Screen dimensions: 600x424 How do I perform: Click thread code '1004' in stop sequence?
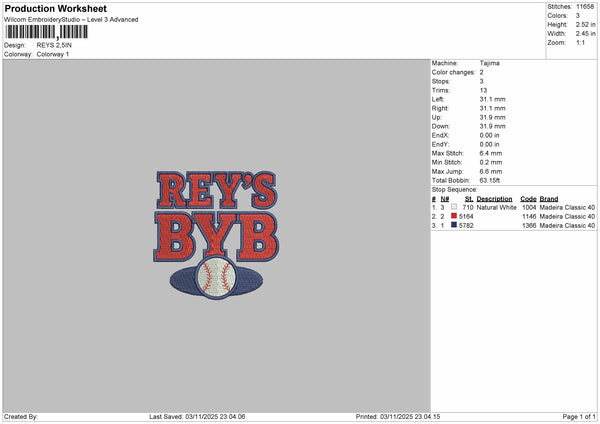(529, 207)
